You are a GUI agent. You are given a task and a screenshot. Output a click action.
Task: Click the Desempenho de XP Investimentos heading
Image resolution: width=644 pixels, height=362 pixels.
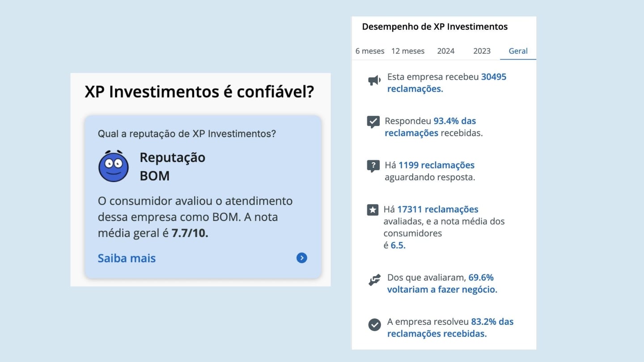point(435,26)
